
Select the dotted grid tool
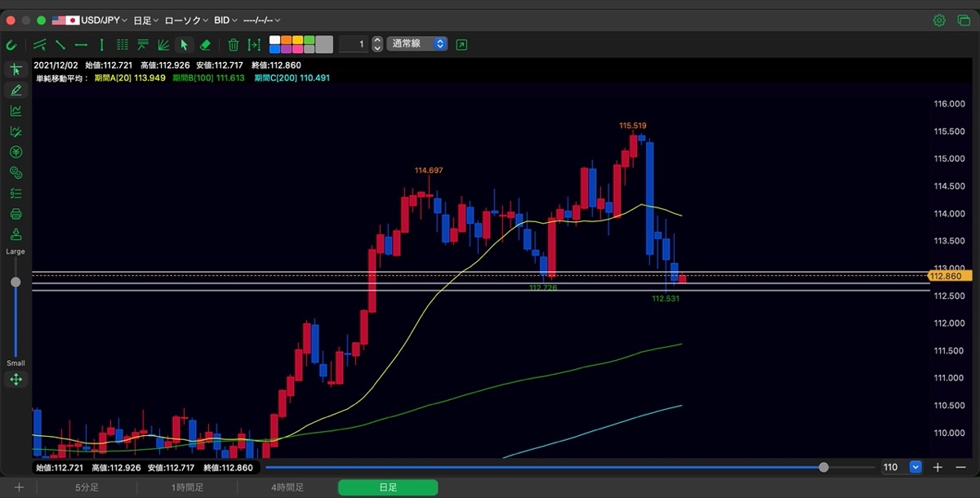pyautogui.click(x=122, y=44)
